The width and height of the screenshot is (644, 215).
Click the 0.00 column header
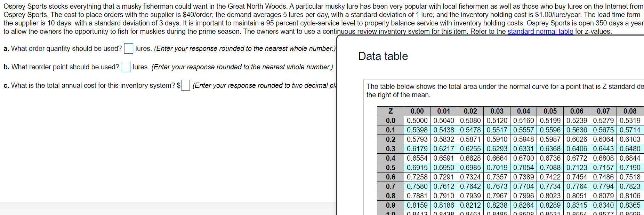[x=417, y=111]
